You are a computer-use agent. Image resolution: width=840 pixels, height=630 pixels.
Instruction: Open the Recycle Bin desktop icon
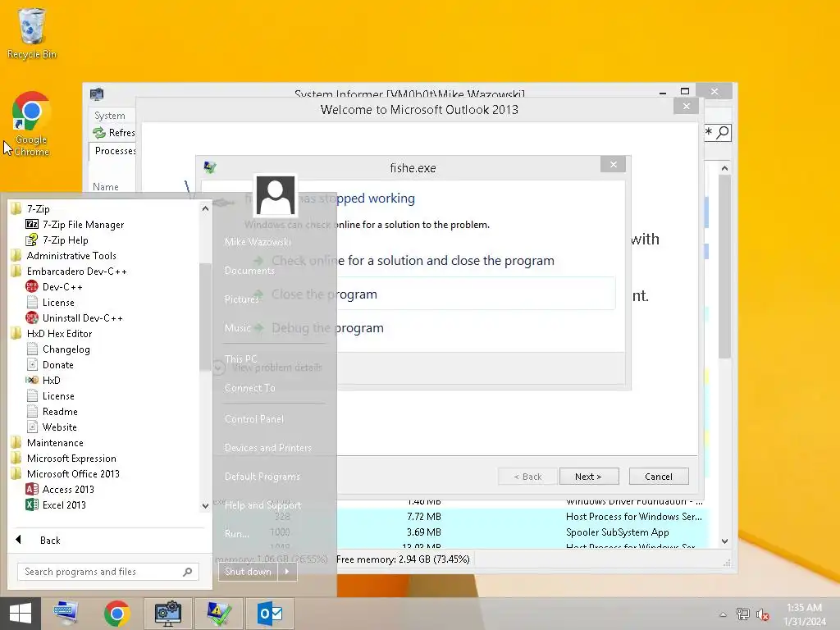coord(32,34)
